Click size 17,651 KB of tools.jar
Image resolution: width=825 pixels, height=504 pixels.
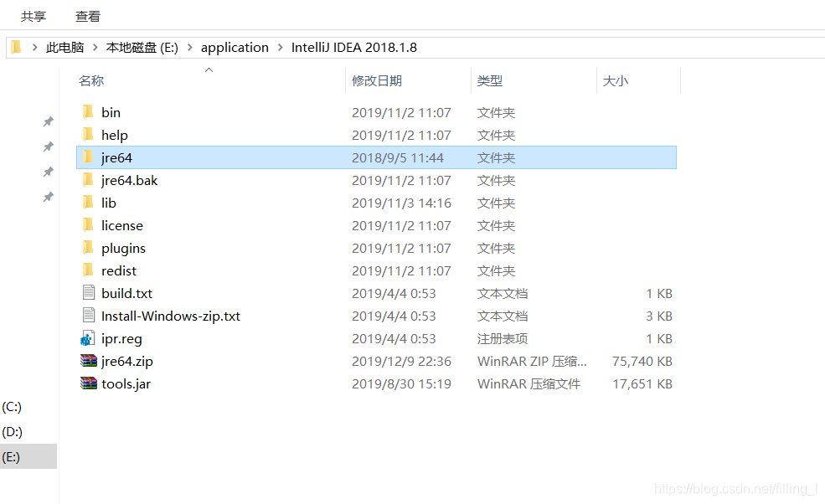pyautogui.click(x=642, y=384)
